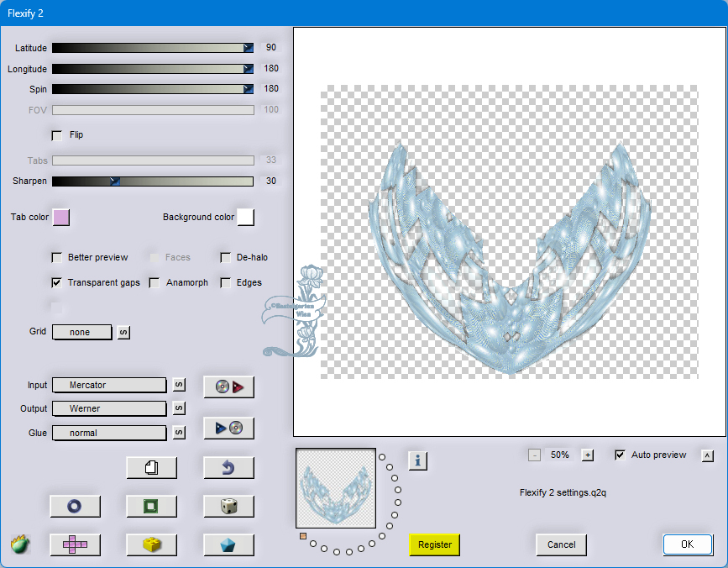Click the pink cross layout button
This screenshot has height=568, width=728.
tap(75, 544)
